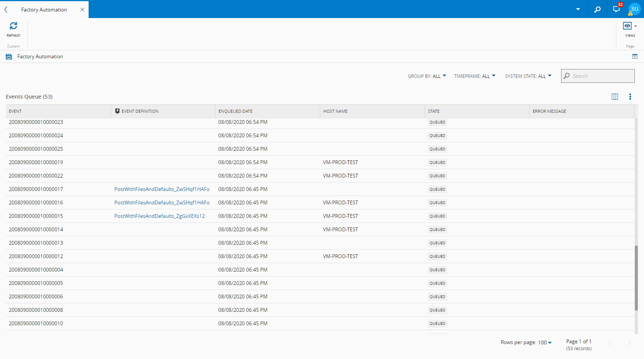This screenshot has width=644, height=359.
Task: Open the column chooser icon
Action: pos(614,97)
